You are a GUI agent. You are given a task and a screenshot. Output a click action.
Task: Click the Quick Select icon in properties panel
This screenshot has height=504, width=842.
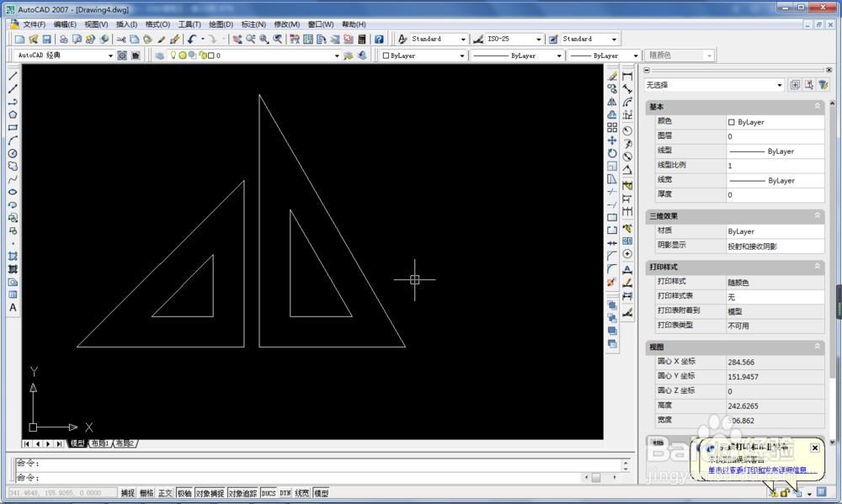(823, 85)
